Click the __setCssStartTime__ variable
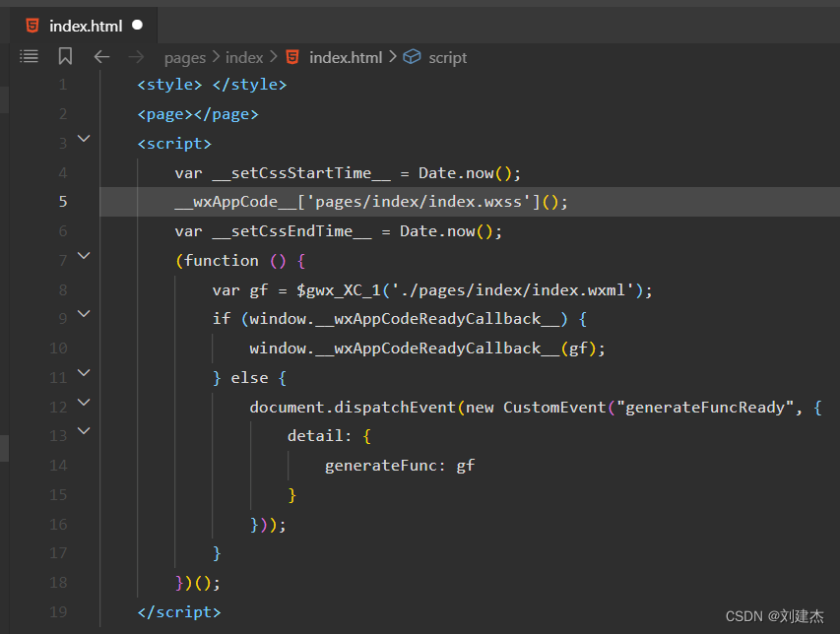The width and height of the screenshot is (840, 634). (x=301, y=173)
